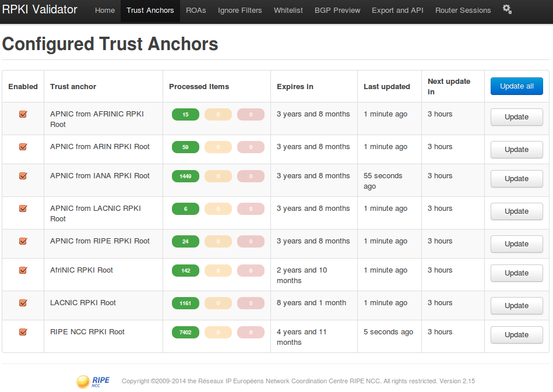This screenshot has height=392, width=553.
Task: Select the LACNIC RPKI Root name
Action: [x=83, y=303]
